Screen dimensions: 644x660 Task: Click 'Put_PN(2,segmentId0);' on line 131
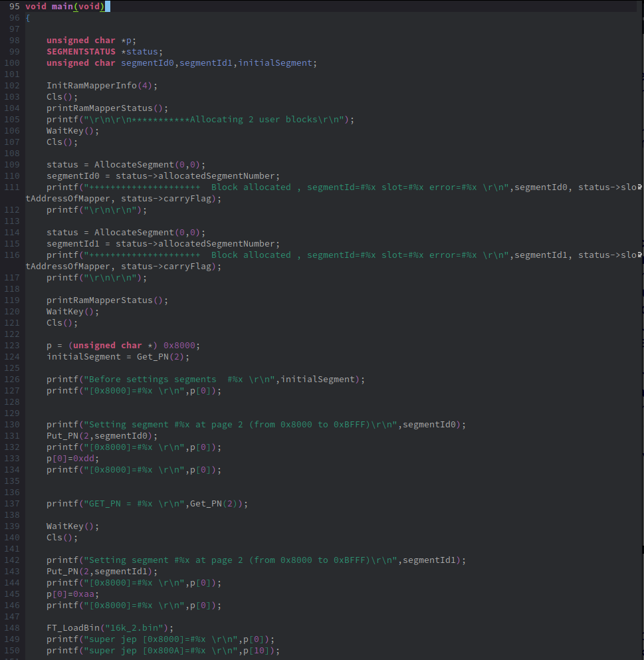pos(102,436)
